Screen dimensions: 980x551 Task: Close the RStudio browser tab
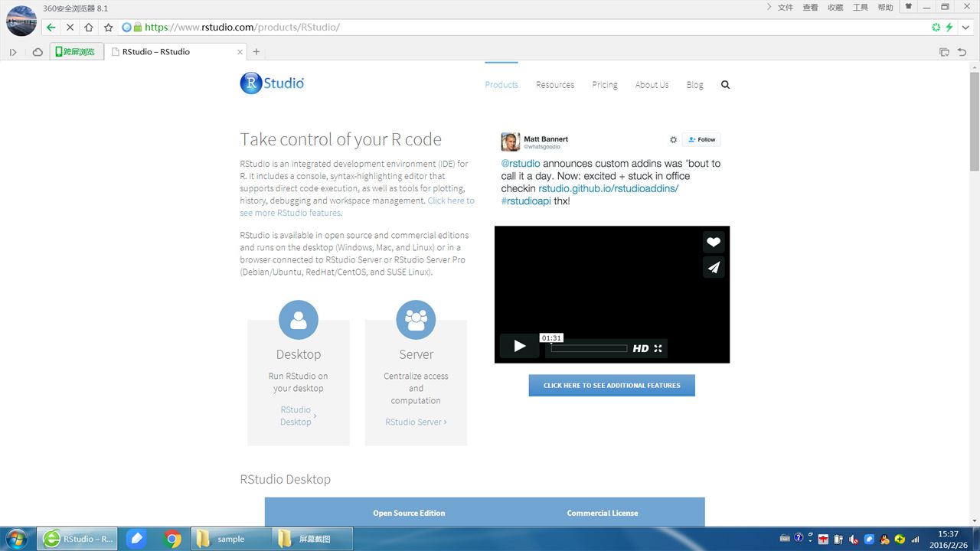(x=240, y=52)
